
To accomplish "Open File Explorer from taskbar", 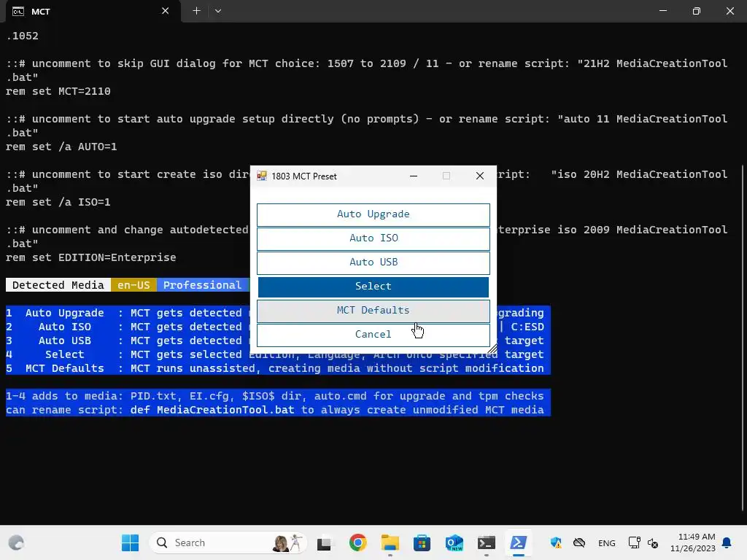I will pyautogui.click(x=390, y=542).
